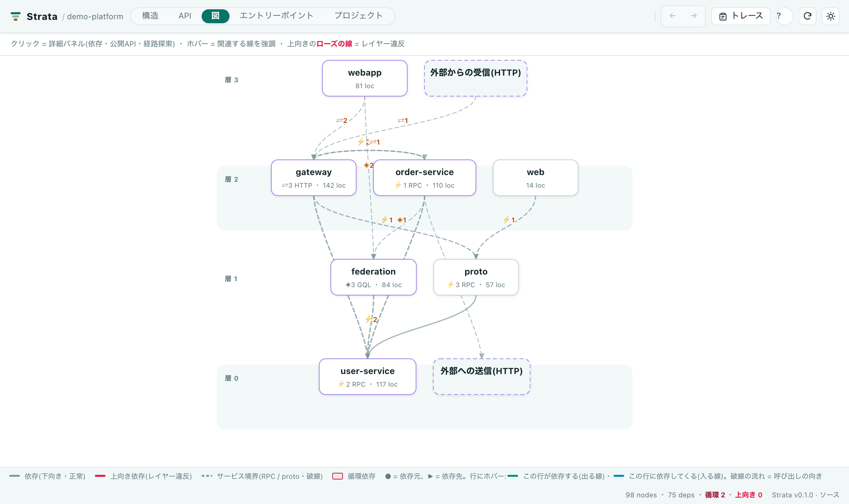
Task: Click the 3 RPC bolt in proto
Action: click(x=451, y=284)
